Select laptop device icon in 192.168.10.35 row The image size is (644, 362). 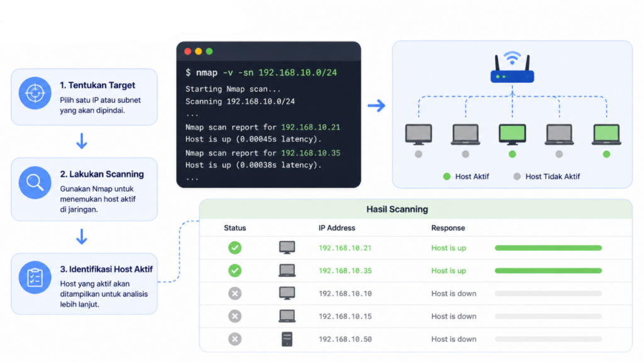(287, 270)
